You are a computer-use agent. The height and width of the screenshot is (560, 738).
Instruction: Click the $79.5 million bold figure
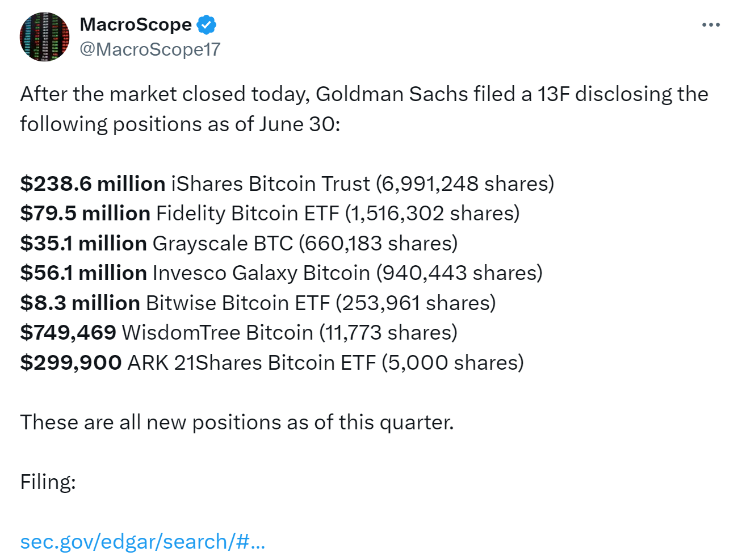(x=85, y=213)
